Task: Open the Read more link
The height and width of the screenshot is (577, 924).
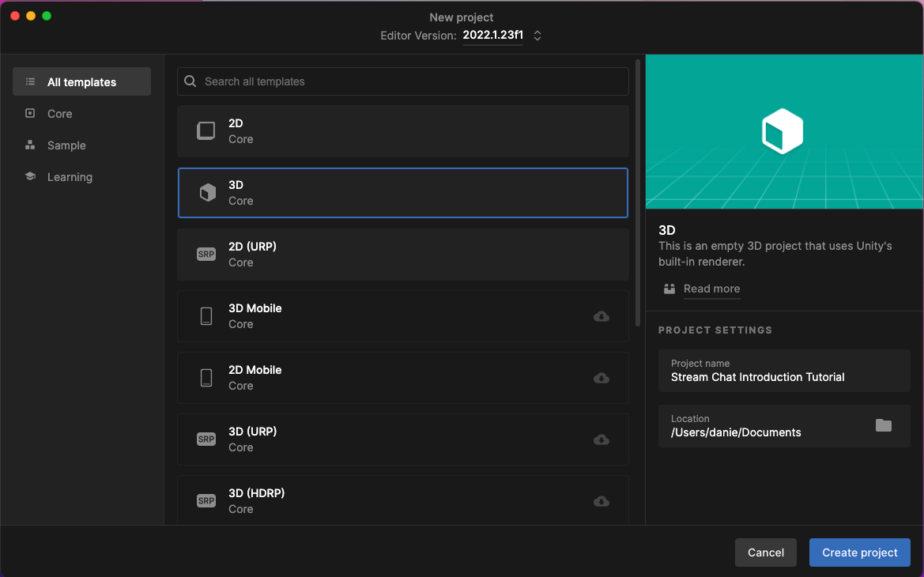Action: [x=711, y=288]
